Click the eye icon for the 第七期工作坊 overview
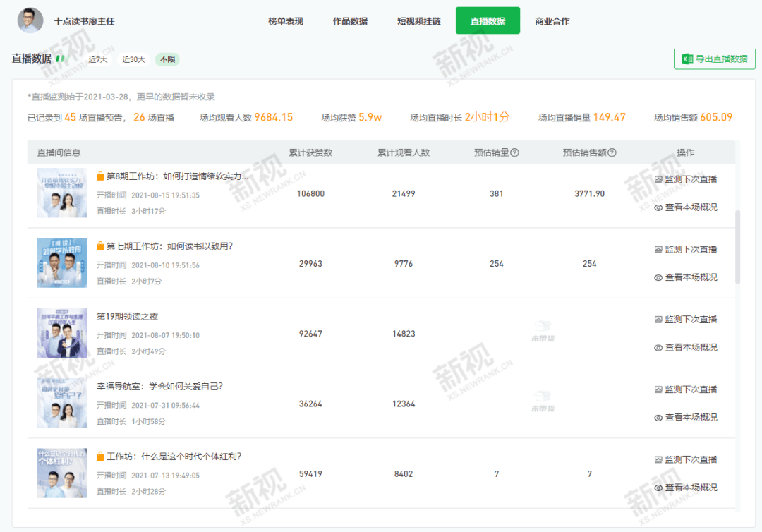 [x=658, y=277]
